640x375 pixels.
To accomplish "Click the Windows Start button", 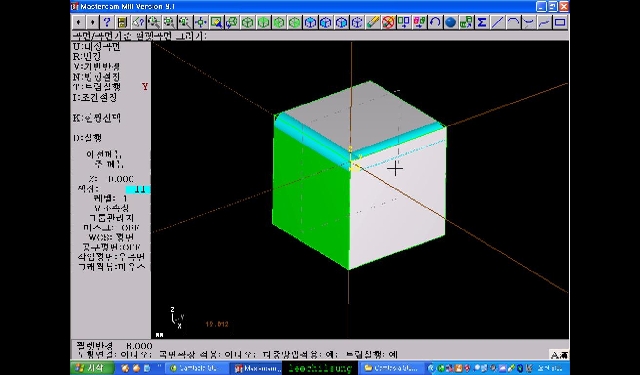I will click(x=90, y=368).
